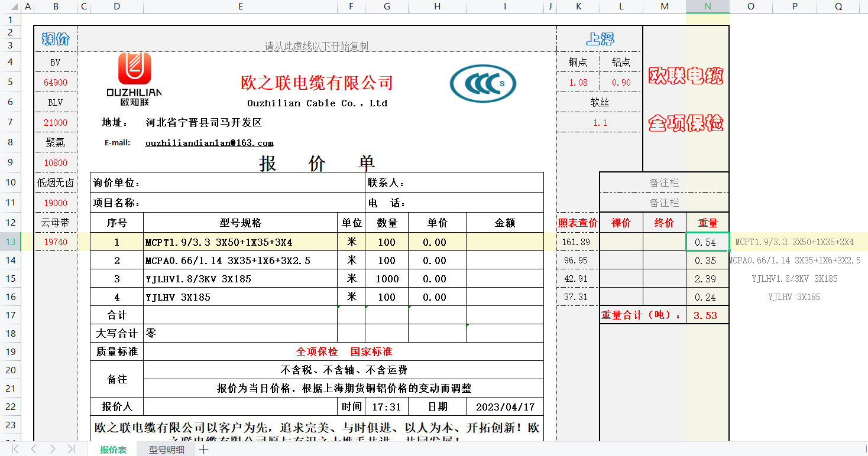The height and width of the screenshot is (456, 868).
Task: Select cell with BV price 64900
Action: pyautogui.click(x=56, y=82)
